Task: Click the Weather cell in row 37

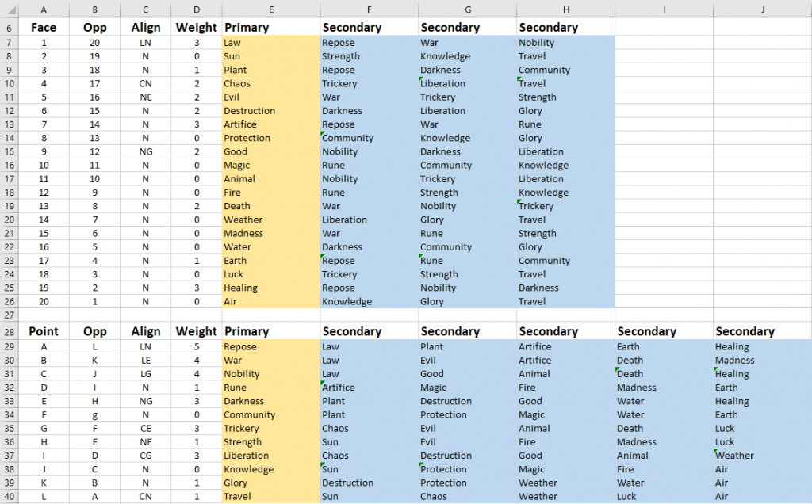Action: point(762,456)
